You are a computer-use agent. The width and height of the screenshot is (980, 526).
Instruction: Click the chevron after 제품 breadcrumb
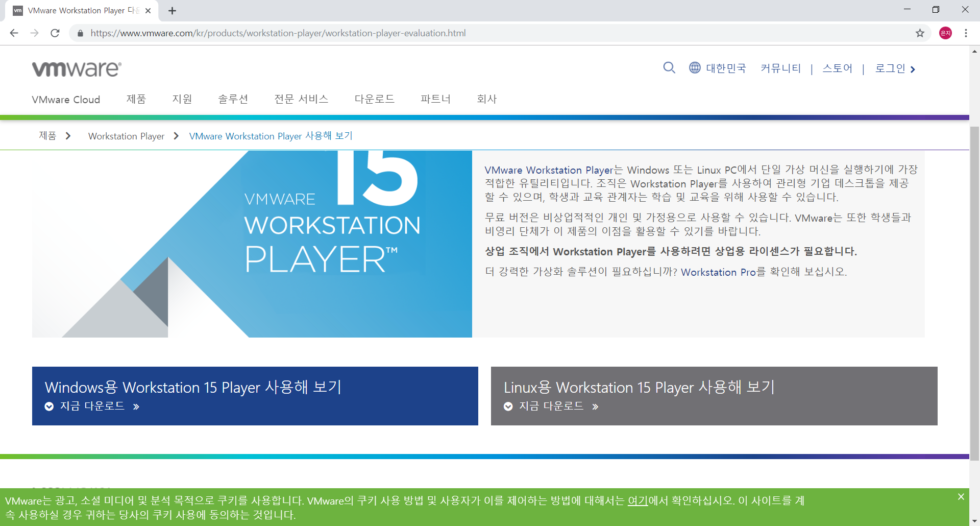pos(68,136)
